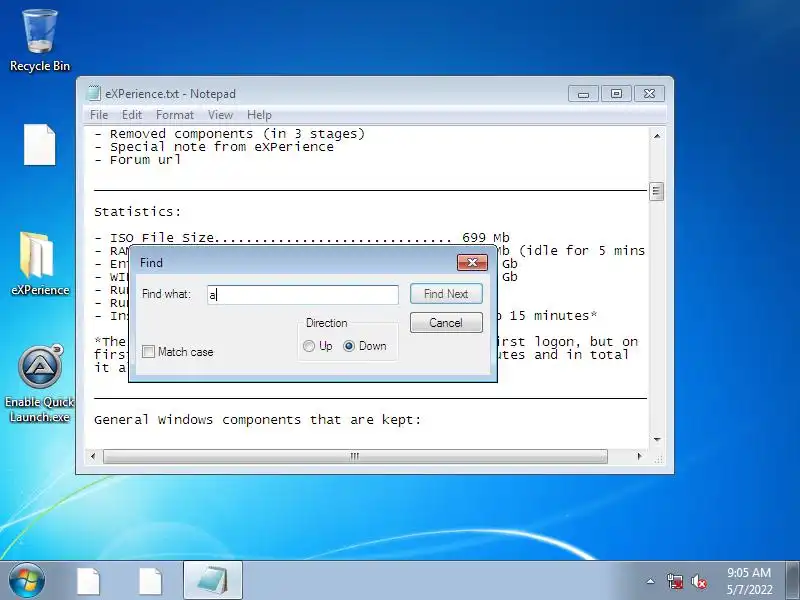Image resolution: width=800 pixels, height=600 pixels.
Task: Show hidden tray icons arrow
Action: [x=651, y=581]
